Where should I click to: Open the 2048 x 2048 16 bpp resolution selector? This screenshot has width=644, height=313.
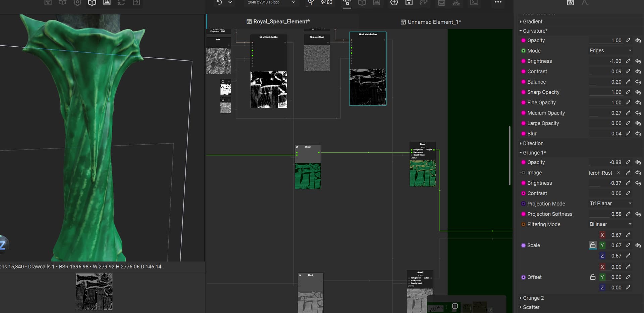pos(271,2)
